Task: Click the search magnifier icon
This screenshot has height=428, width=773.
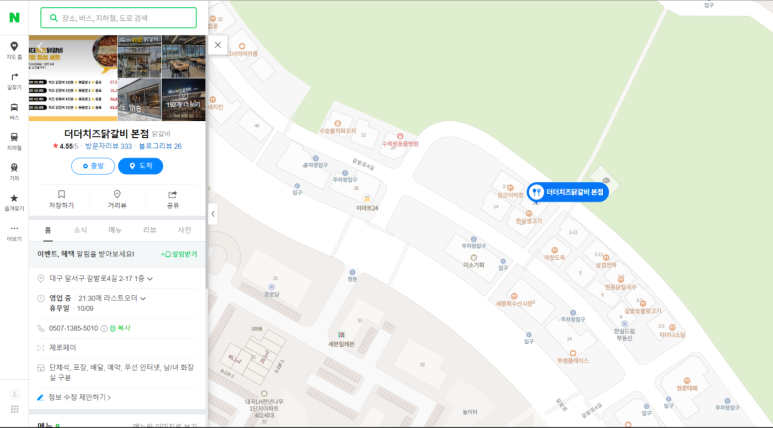Action: 54,18
